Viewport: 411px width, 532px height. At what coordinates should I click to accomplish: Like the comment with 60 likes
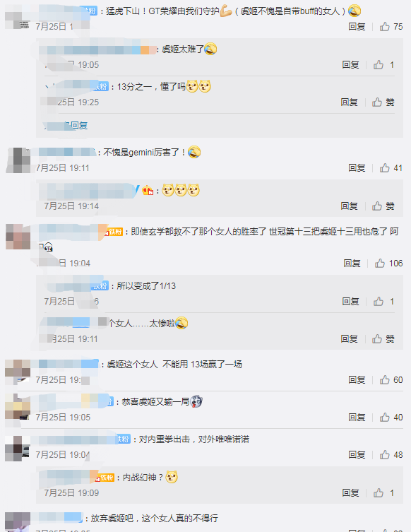(x=385, y=379)
